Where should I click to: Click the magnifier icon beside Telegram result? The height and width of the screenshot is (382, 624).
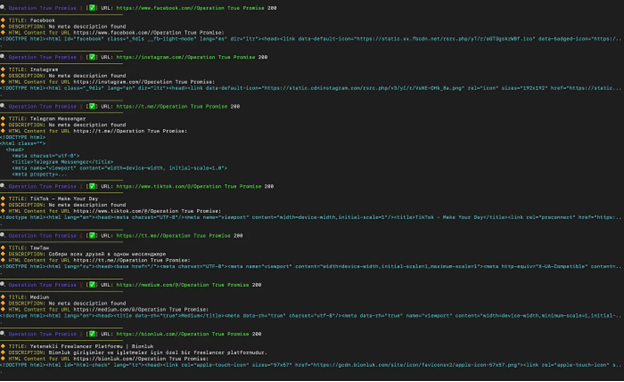pyautogui.click(x=3, y=106)
